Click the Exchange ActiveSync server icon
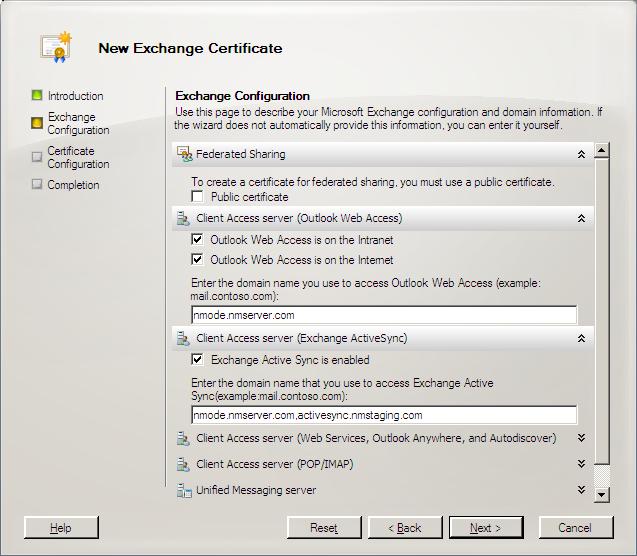Screen dimensions: 637x556 [x=183, y=338]
